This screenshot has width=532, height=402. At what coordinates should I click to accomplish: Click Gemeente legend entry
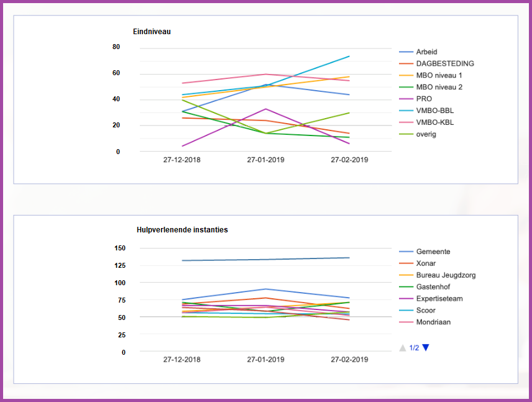click(x=433, y=252)
